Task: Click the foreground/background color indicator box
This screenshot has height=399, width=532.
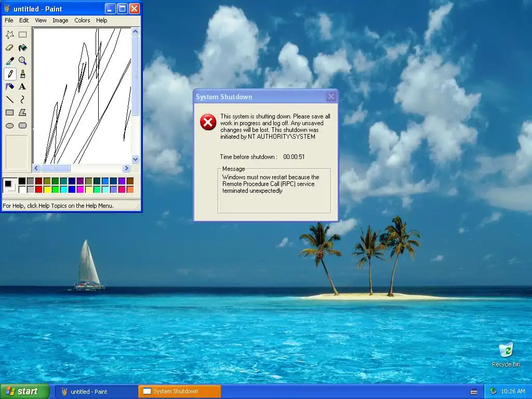Action: coord(9,185)
